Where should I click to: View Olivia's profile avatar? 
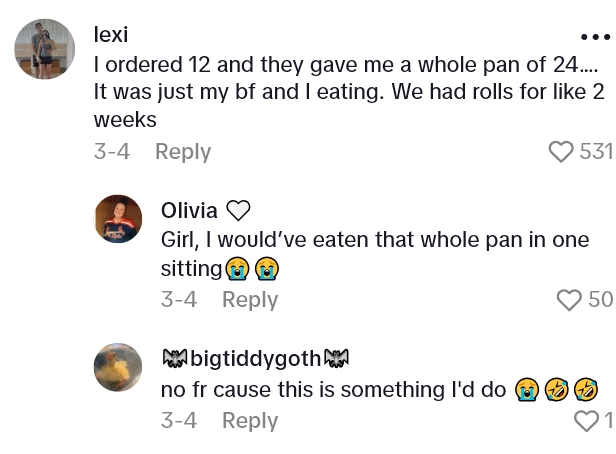click(x=118, y=219)
